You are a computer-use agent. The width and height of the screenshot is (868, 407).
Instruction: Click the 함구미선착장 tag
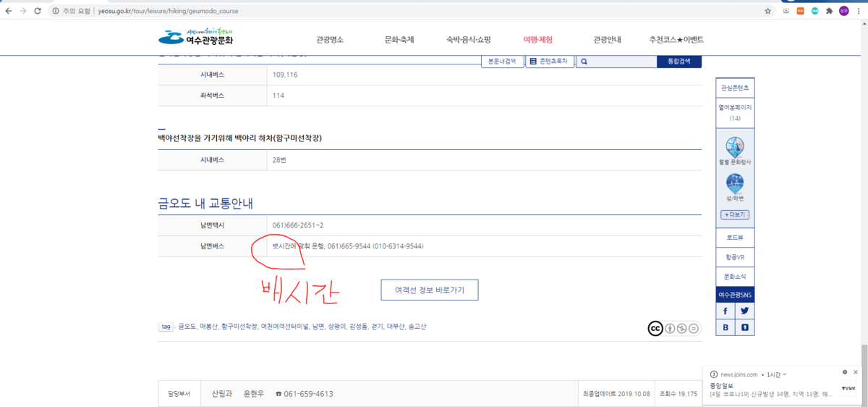pos(239,327)
